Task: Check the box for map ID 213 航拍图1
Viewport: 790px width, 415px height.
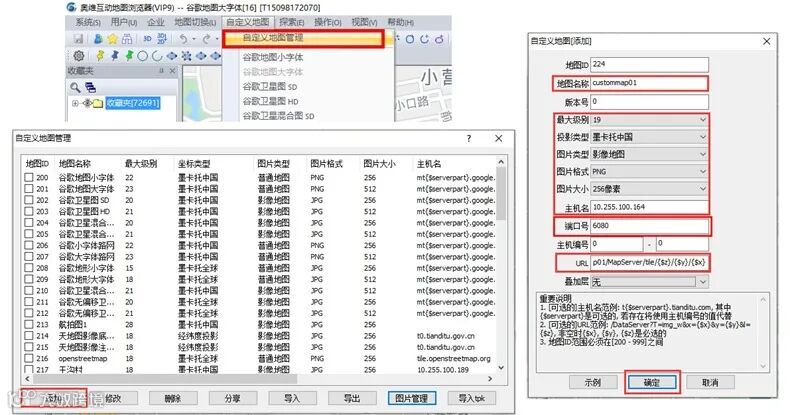Action: (29, 324)
